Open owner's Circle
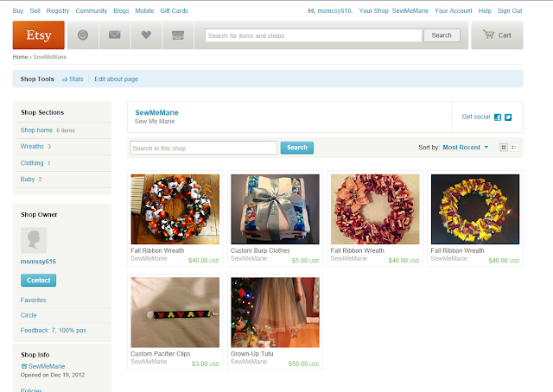 click(29, 315)
